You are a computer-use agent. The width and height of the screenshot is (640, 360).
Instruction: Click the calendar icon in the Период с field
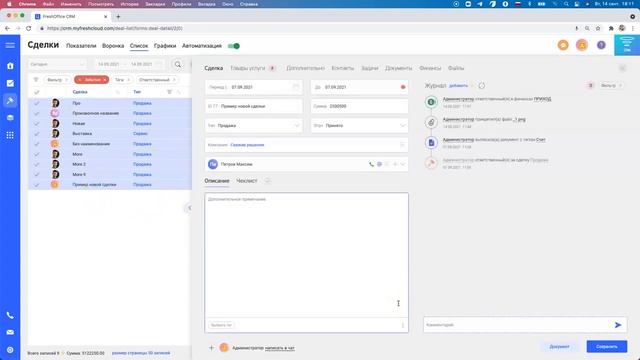coord(296,87)
